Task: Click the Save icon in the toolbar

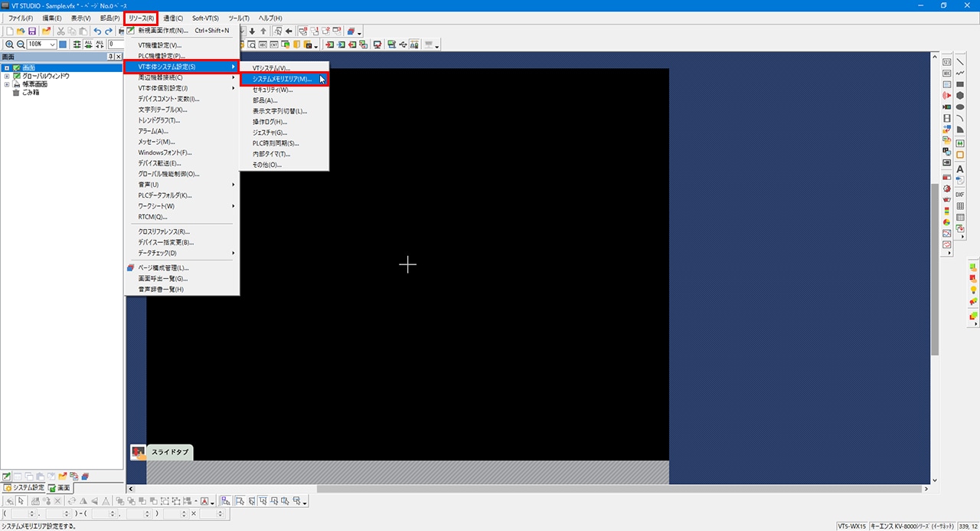Action: (32, 31)
